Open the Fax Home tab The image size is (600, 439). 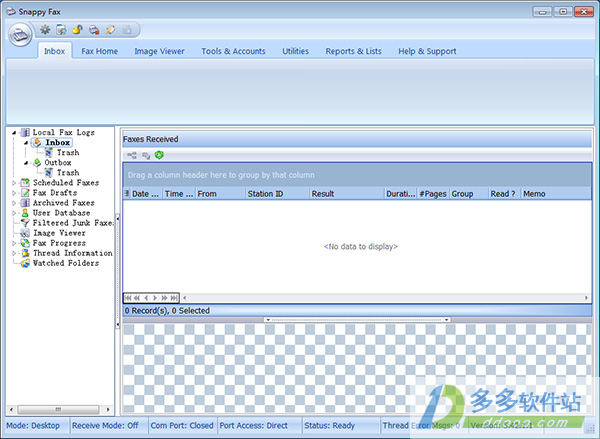pos(99,51)
